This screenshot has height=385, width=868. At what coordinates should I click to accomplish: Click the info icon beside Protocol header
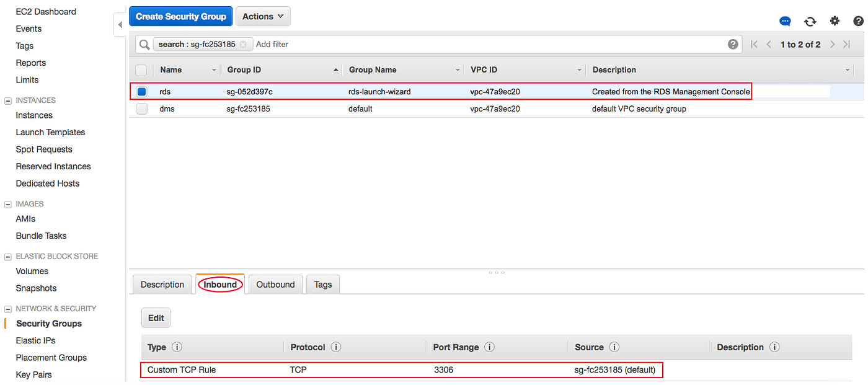335,347
